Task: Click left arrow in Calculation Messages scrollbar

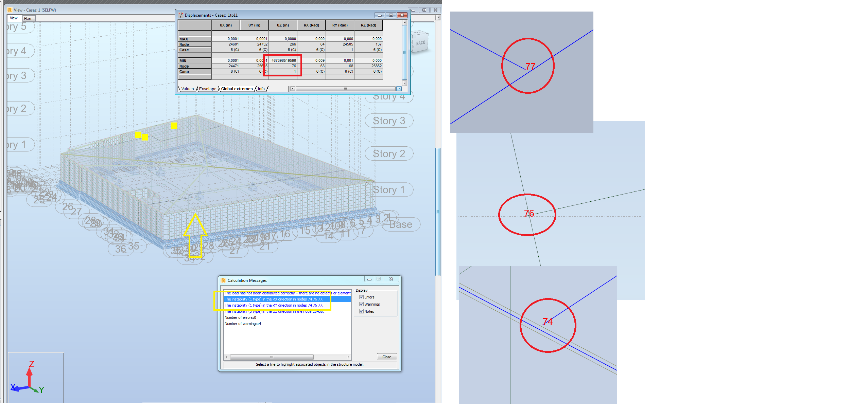Action: click(227, 357)
